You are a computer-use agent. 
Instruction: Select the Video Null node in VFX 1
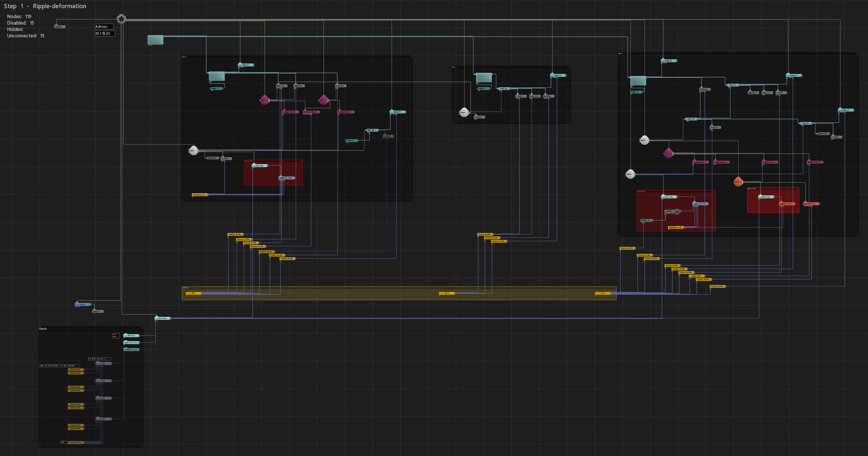pyautogui.click(x=373, y=130)
